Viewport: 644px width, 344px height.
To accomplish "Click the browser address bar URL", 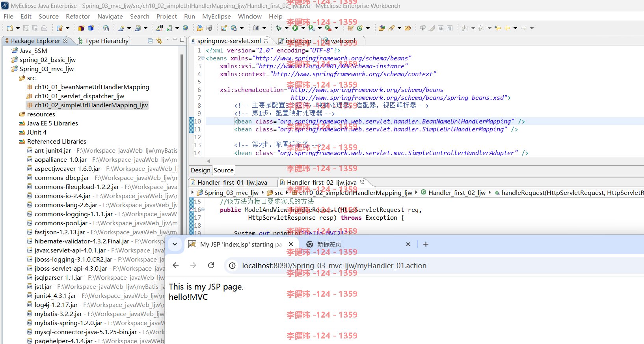I will (x=334, y=265).
